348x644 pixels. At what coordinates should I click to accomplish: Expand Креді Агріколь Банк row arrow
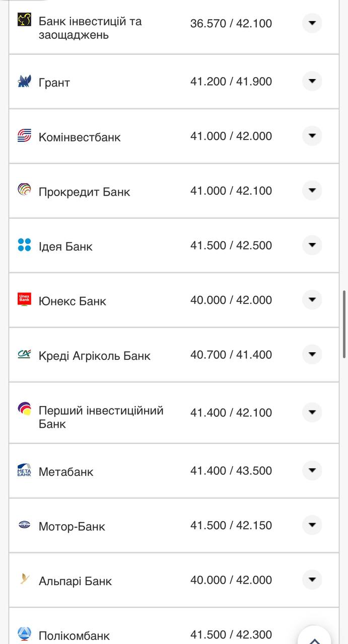pos(312,354)
